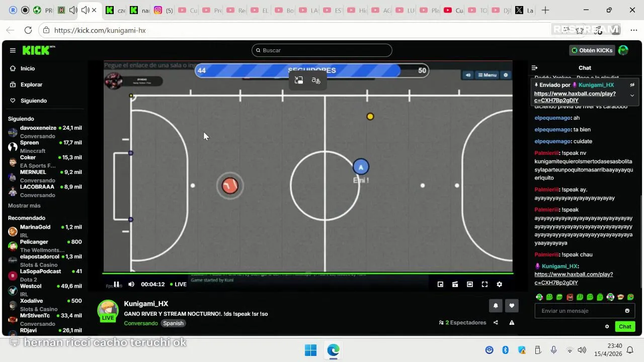Switch to Instagram browser tab
This screenshot has height=362, width=644.
pos(162,10)
